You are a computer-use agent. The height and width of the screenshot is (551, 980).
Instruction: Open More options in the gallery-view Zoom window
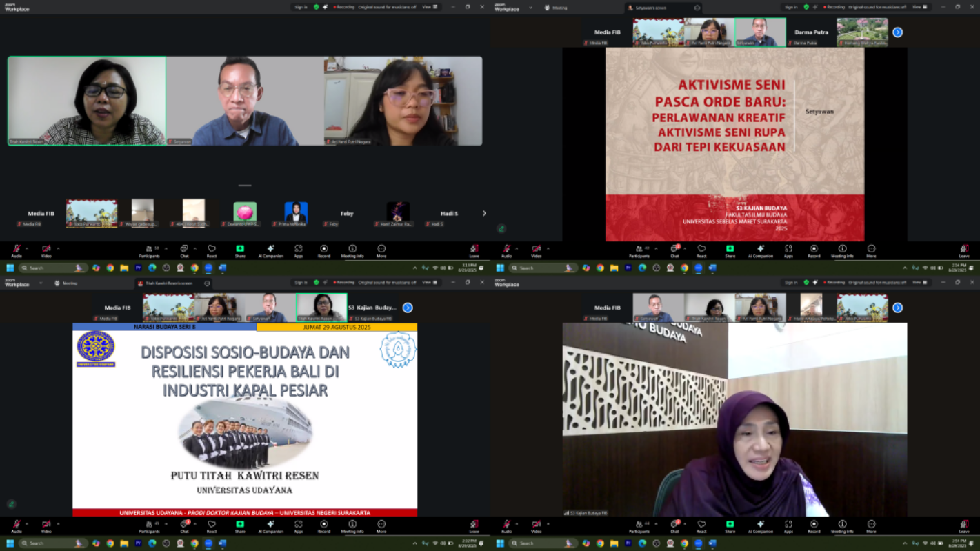pos(381,251)
